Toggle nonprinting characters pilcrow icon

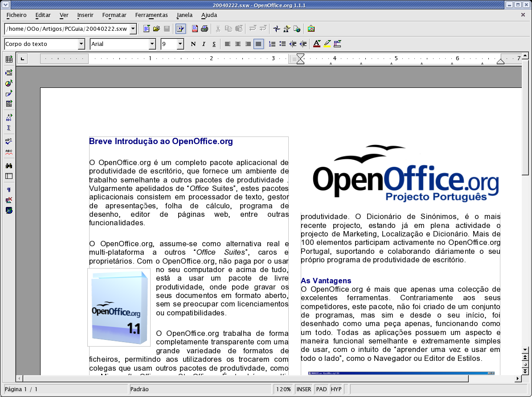[x=9, y=190]
